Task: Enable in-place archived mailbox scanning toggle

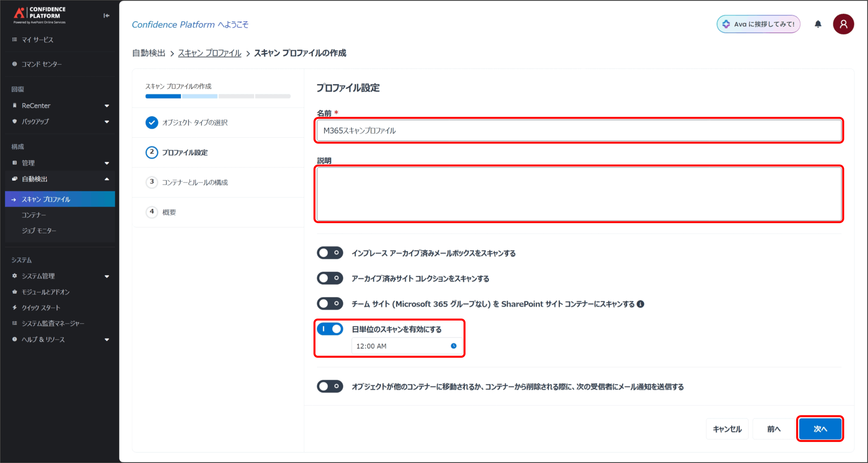Action: 330,253
